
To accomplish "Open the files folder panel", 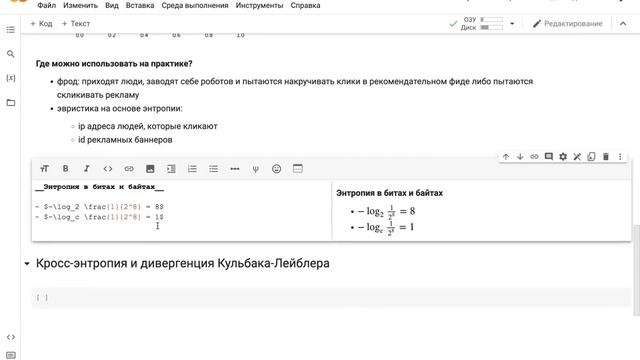I will [11, 102].
